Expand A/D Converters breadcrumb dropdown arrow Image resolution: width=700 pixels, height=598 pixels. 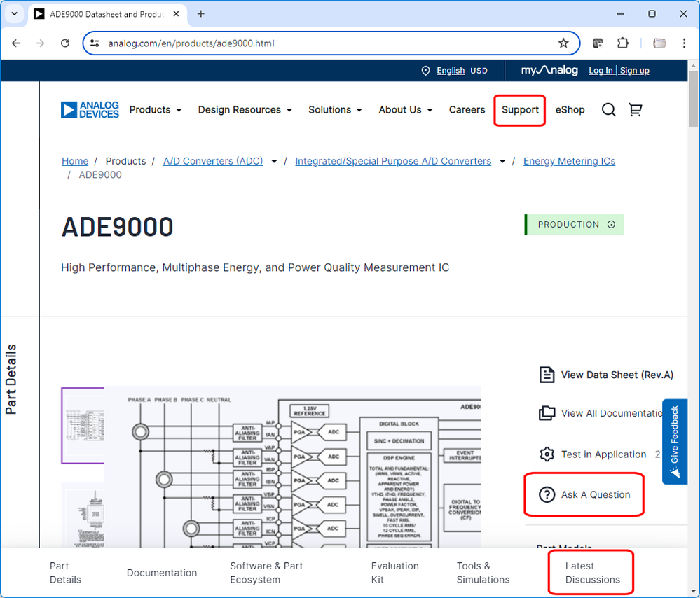point(274,162)
